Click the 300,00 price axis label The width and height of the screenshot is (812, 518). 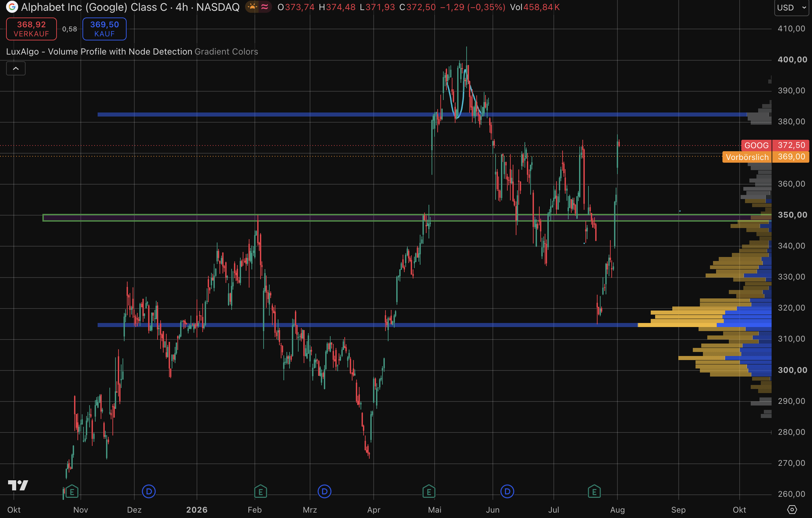[792, 370]
